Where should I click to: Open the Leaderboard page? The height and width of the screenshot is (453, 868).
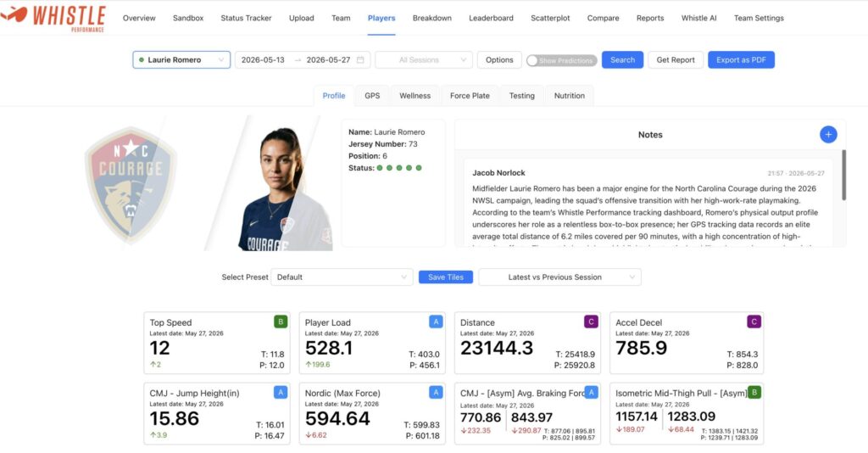pyautogui.click(x=491, y=18)
